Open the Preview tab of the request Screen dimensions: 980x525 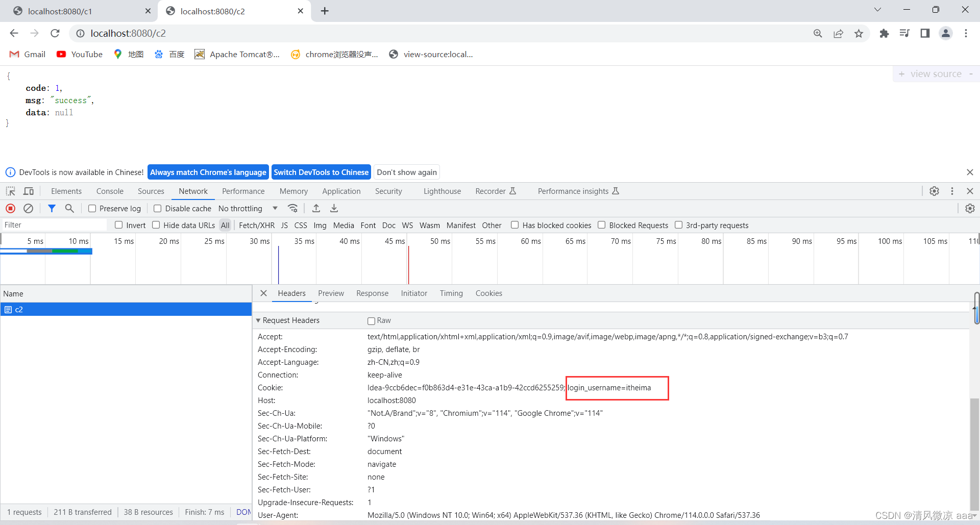click(x=331, y=293)
